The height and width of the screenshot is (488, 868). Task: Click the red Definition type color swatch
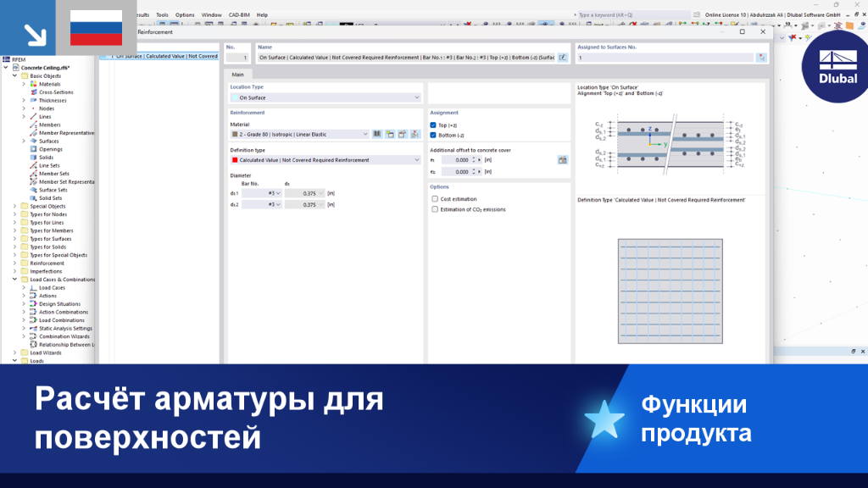tap(235, 160)
